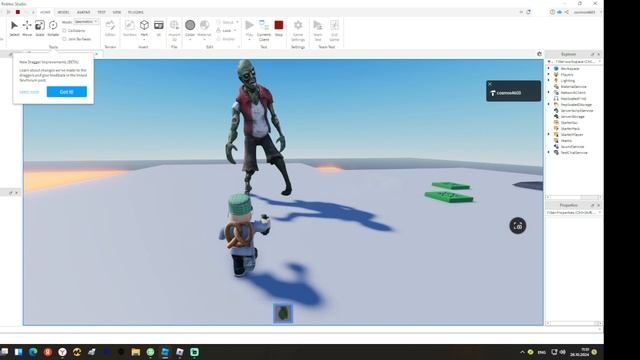
Task: Toggle the Join Surfaces checkbox
Action: (x=64, y=39)
